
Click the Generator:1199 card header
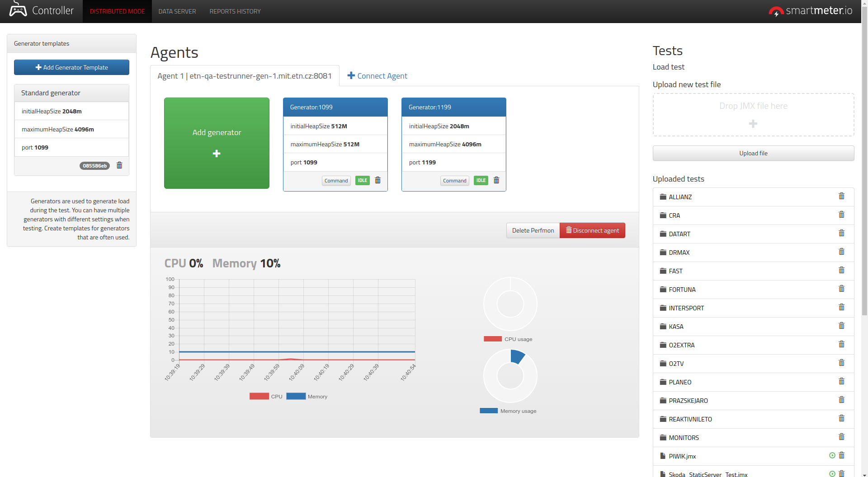(454, 107)
